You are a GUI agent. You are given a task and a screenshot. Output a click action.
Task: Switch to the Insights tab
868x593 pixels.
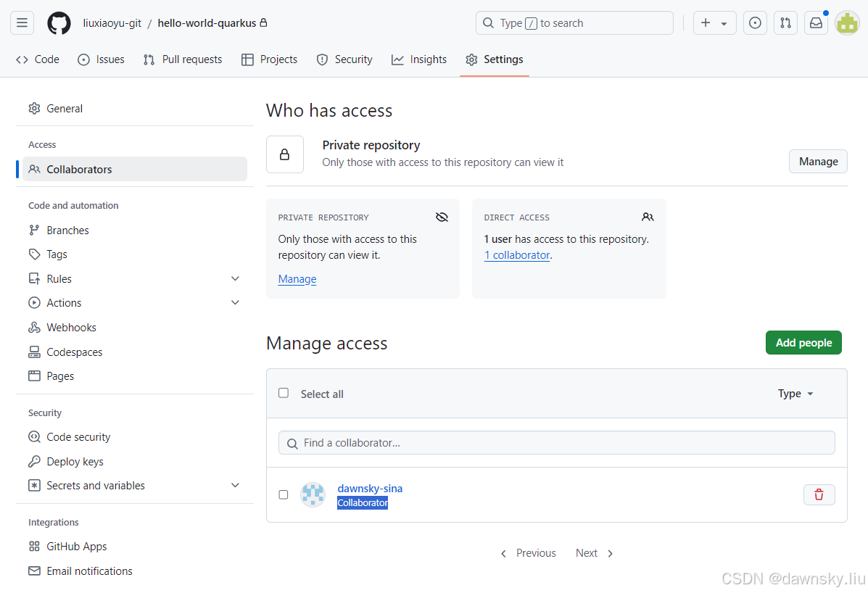tap(419, 59)
